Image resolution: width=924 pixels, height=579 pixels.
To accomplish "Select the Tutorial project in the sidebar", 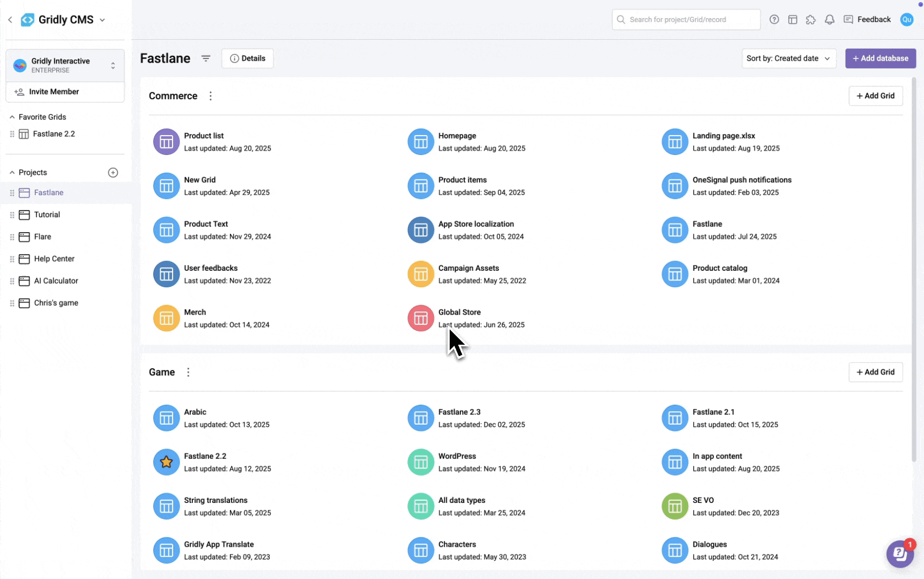I will (x=47, y=214).
